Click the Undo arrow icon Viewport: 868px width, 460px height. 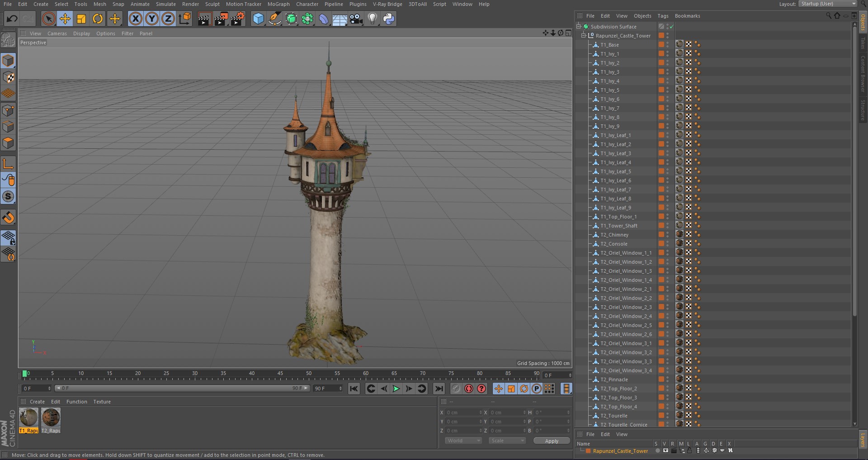pyautogui.click(x=12, y=19)
